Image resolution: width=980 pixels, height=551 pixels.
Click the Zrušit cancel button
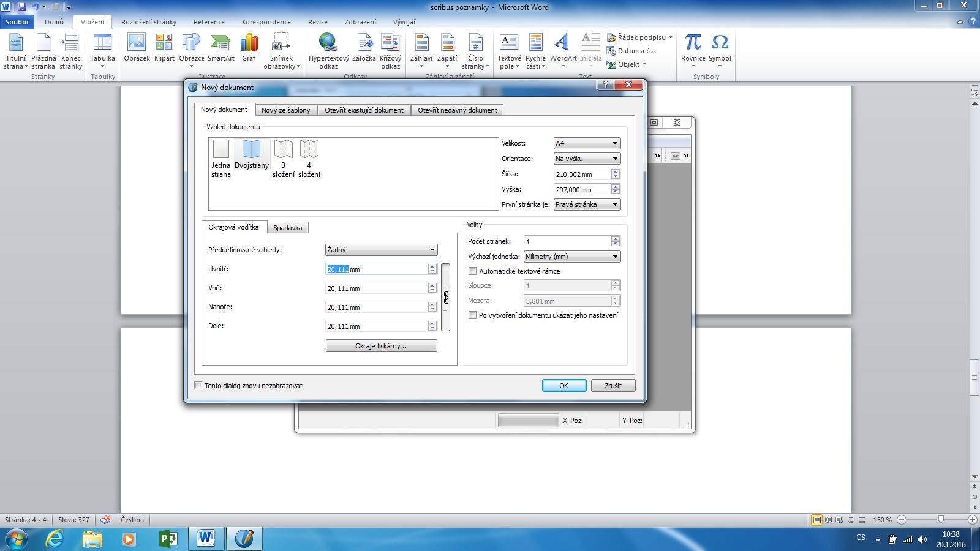point(613,386)
